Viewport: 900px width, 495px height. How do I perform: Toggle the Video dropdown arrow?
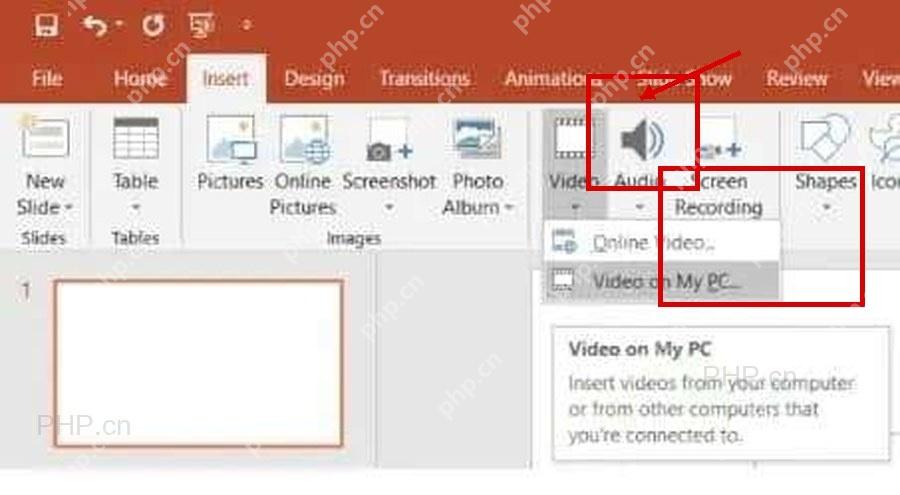(x=575, y=207)
